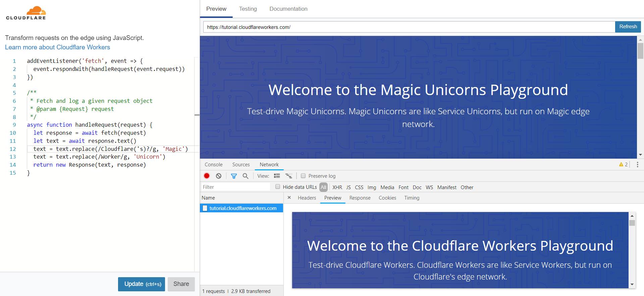Click '2.9 KB transferred' status text
The width and height of the screenshot is (644, 296).
[251, 291]
